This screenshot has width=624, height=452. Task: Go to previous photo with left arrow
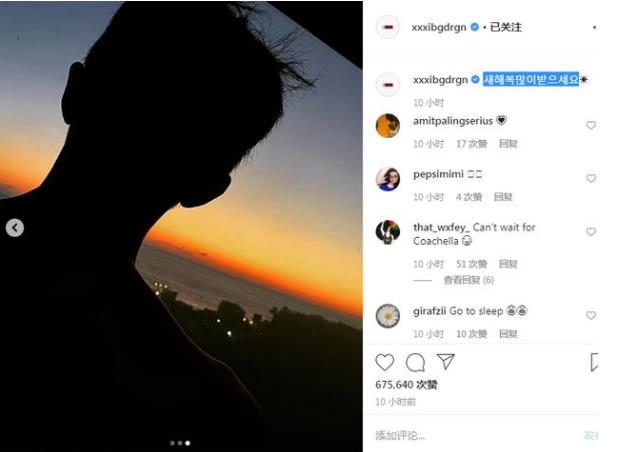[15, 228]
